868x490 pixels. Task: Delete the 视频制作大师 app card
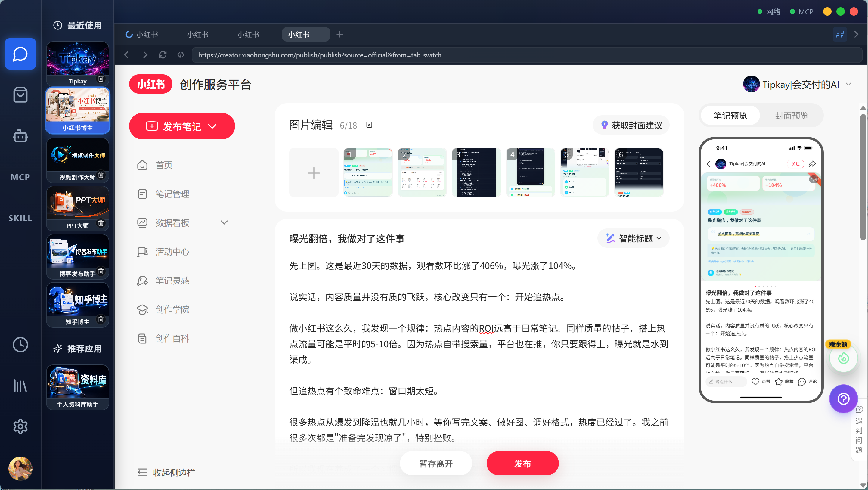tap(101, 175)
